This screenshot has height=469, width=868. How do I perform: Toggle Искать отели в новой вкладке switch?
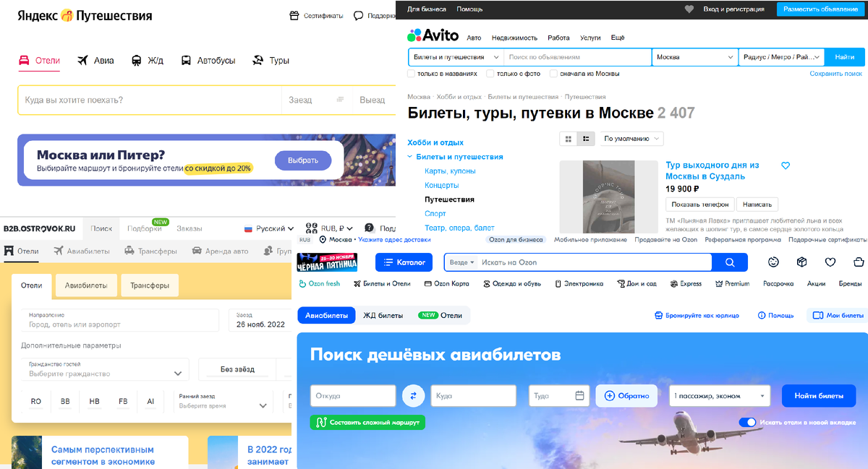tap(747, 421)
